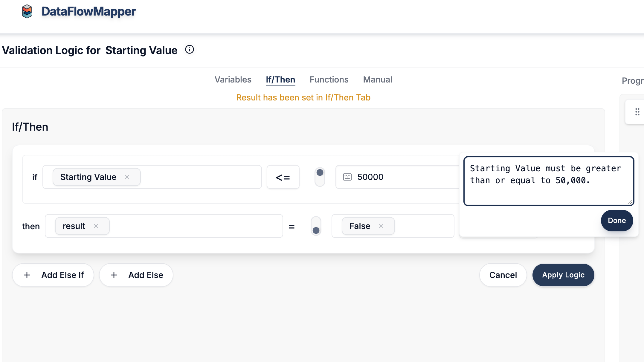Toggle the switch beside the = operator
644x362 pixels.
click(x=316, y=226)
